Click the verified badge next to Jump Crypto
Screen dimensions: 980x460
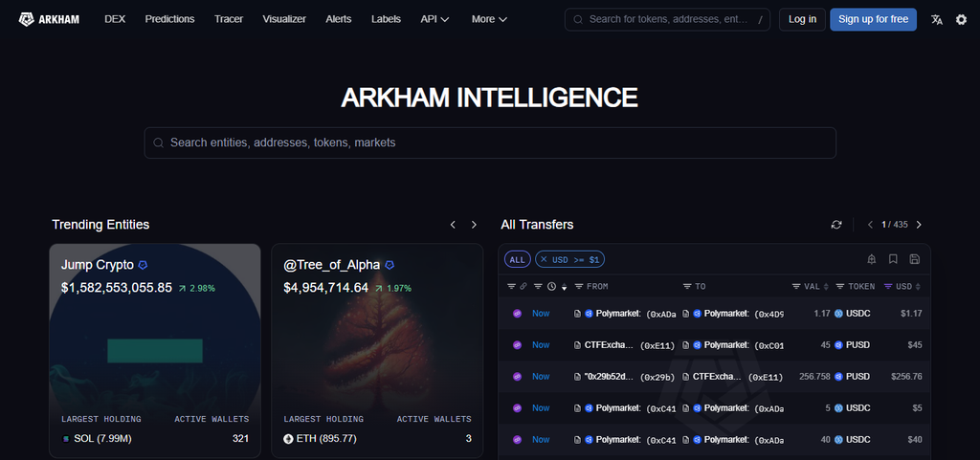[x=143, y=265]
